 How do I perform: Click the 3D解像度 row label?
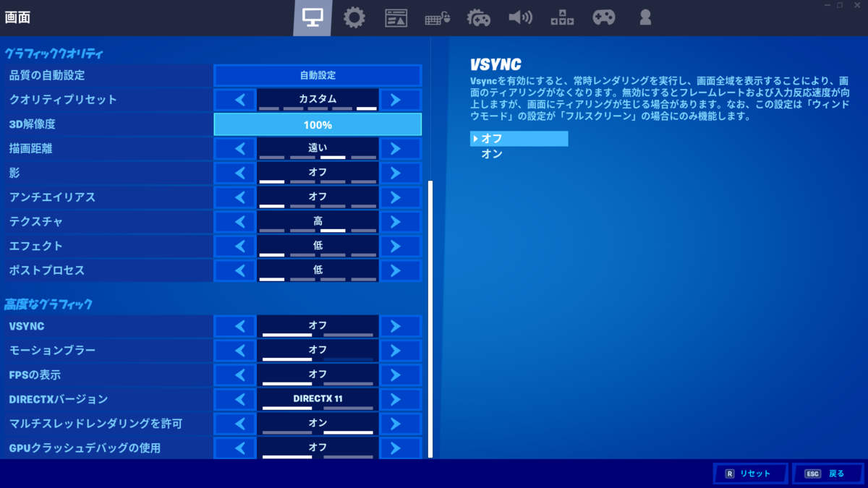pyautogui.click(x=32, y=124)
